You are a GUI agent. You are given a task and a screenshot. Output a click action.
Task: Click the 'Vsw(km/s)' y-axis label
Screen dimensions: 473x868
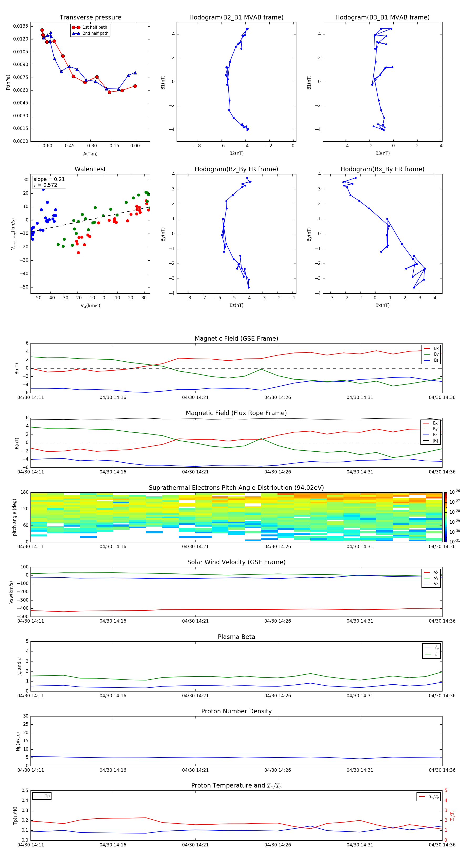coord(11,592)
